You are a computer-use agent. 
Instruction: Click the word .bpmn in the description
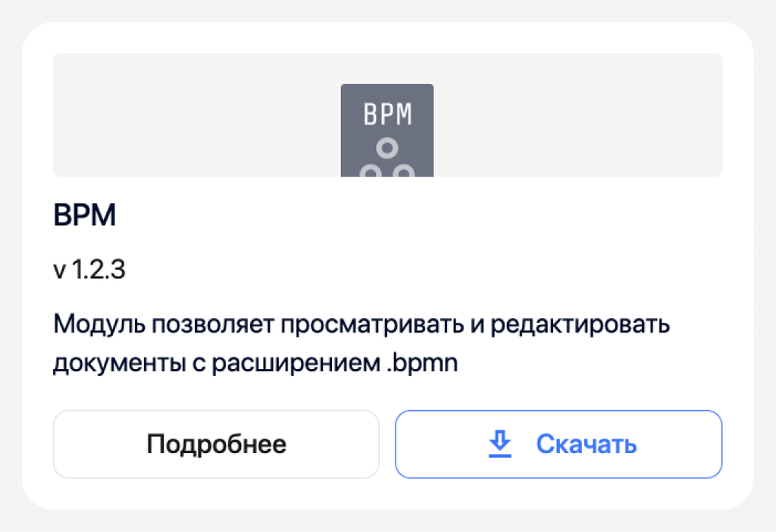point(422,364)
